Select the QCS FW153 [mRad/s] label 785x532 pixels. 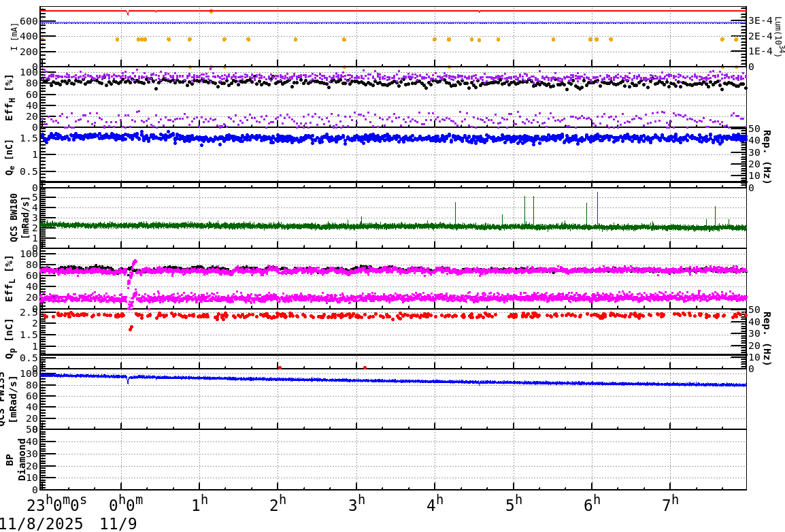[7, 395]
